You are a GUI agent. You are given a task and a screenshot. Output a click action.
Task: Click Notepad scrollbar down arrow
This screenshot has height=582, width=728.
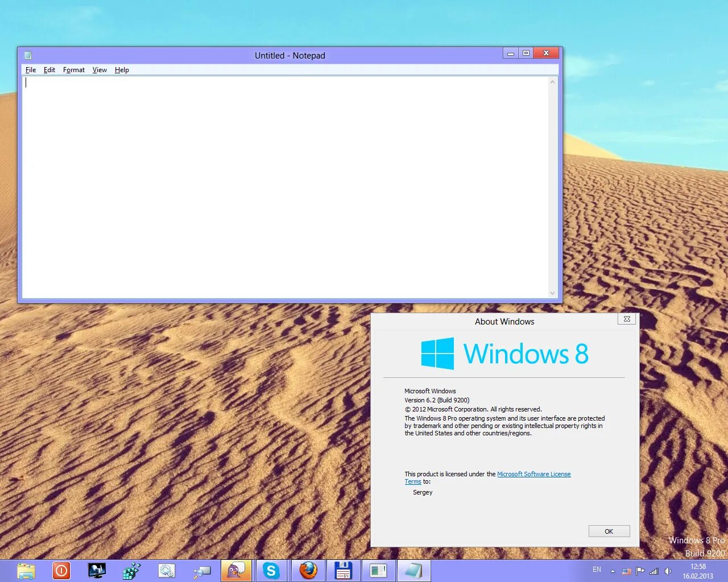(x=552, y=293)
